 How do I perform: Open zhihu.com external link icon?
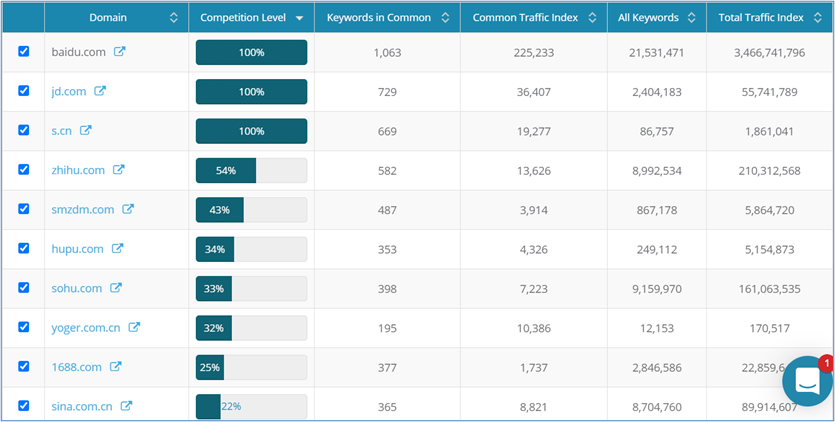tap(119, 169)
